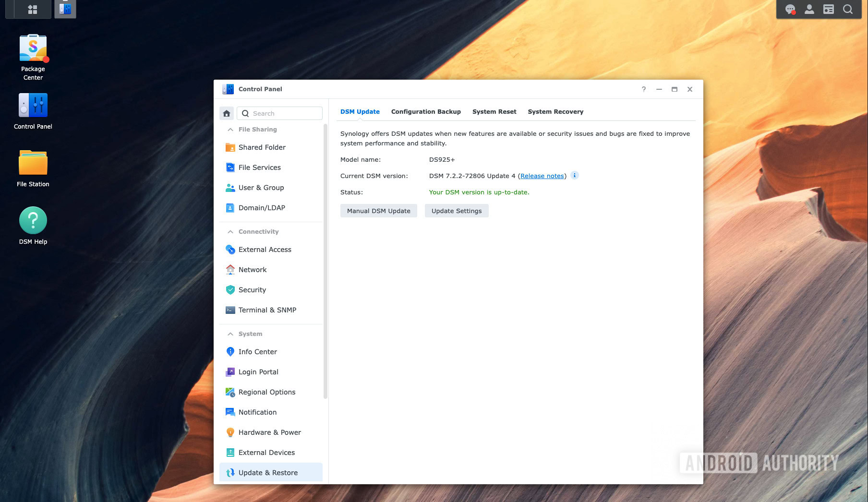Switch to the Configuration Backup tab
This screenshot has width=868, height=502.
coord(426,111)
